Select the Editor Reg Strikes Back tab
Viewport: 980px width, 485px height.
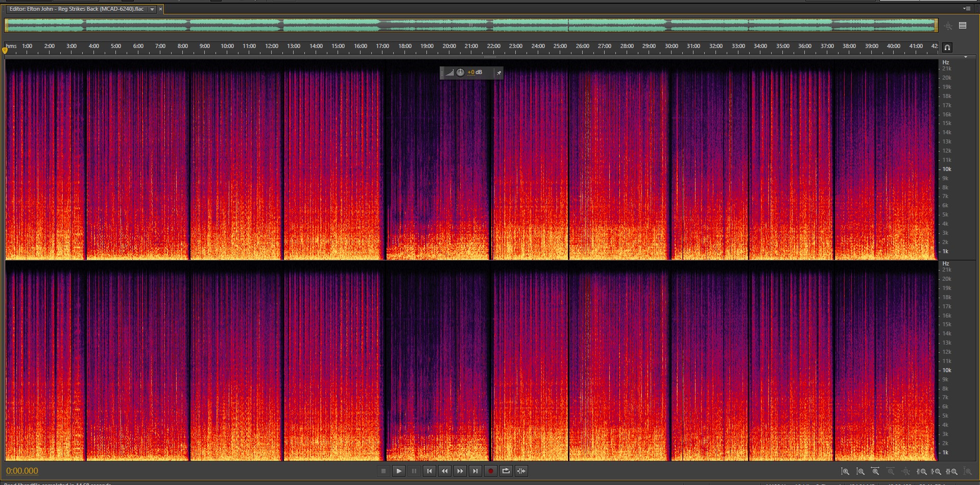coord(77,9)
